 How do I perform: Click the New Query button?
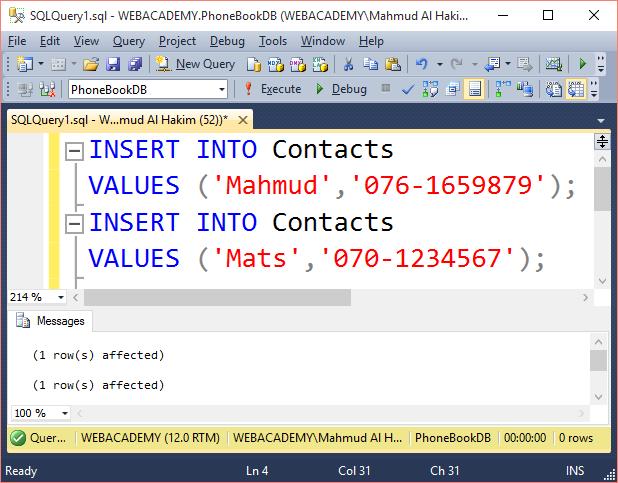[x=195, y=64]
